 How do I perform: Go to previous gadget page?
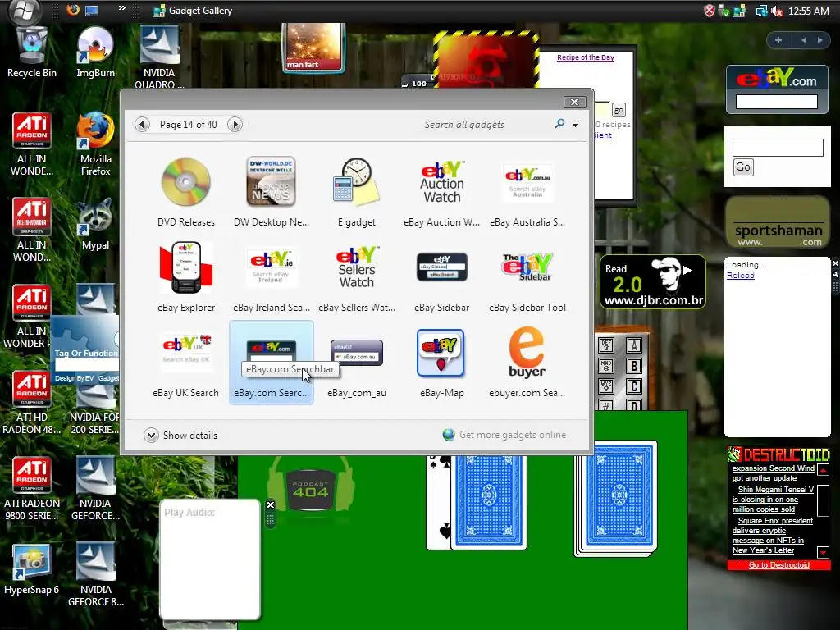tap(142, 125)
